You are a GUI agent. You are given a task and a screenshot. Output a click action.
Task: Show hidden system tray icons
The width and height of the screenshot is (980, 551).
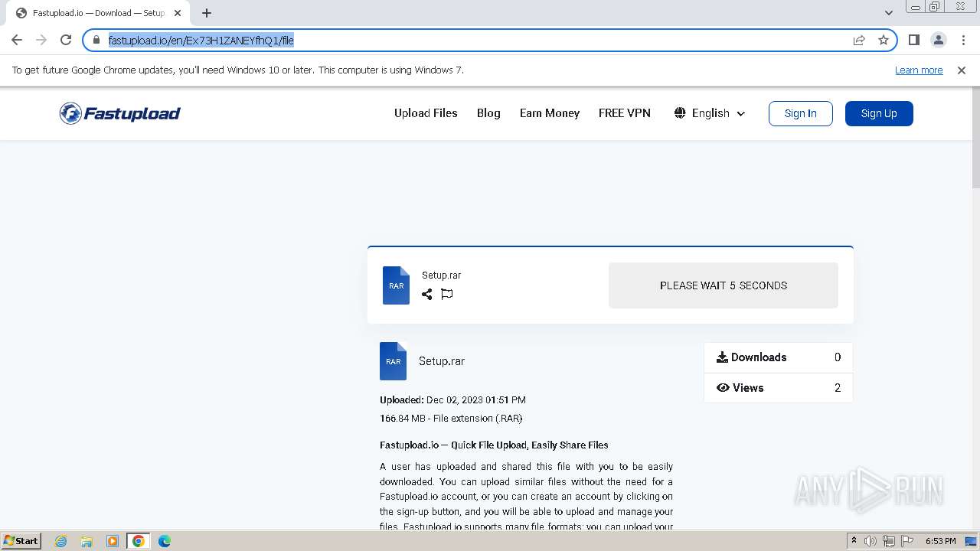click(x=854, y=541)
